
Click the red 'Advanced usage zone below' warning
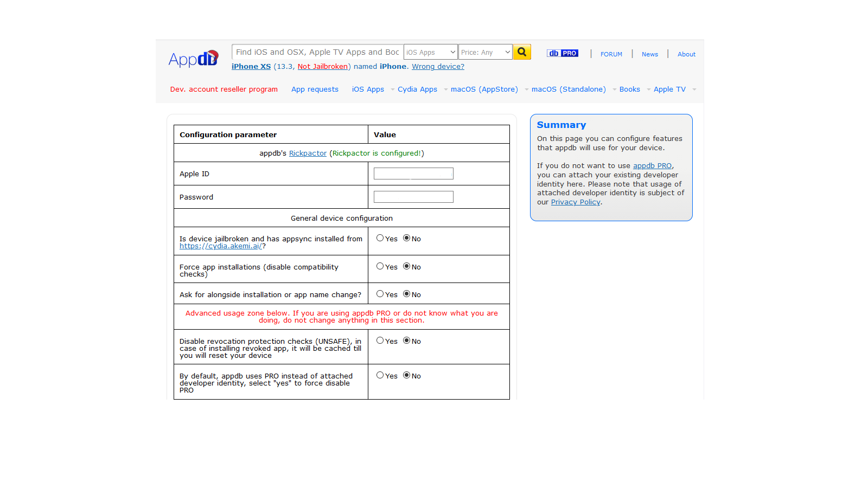point(342,317)
